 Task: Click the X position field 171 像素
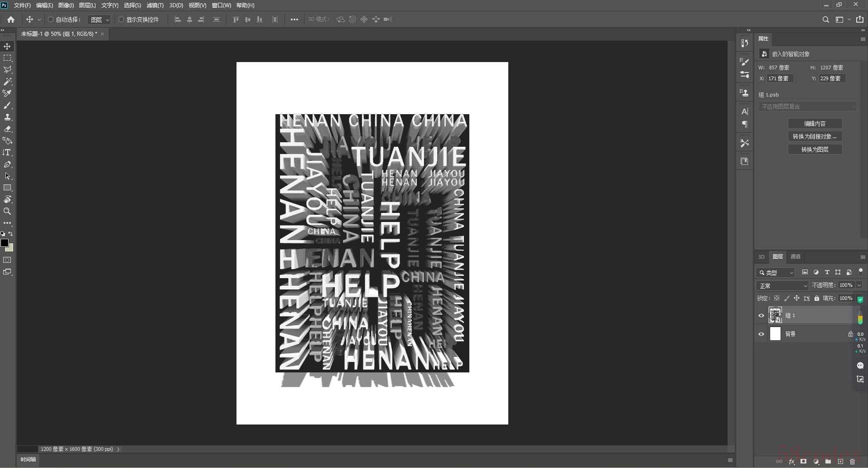pos(780,78)
